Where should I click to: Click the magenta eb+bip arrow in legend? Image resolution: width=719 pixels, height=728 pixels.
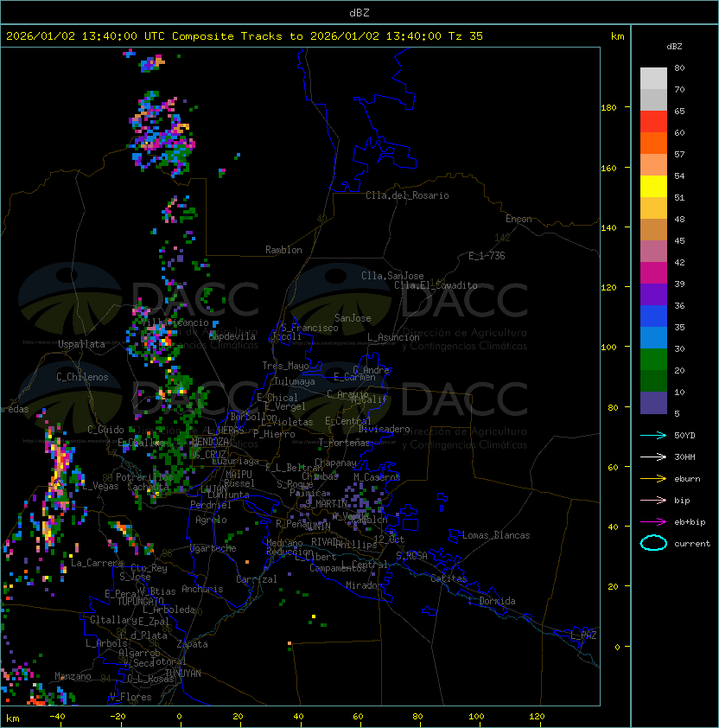(653, 522)
